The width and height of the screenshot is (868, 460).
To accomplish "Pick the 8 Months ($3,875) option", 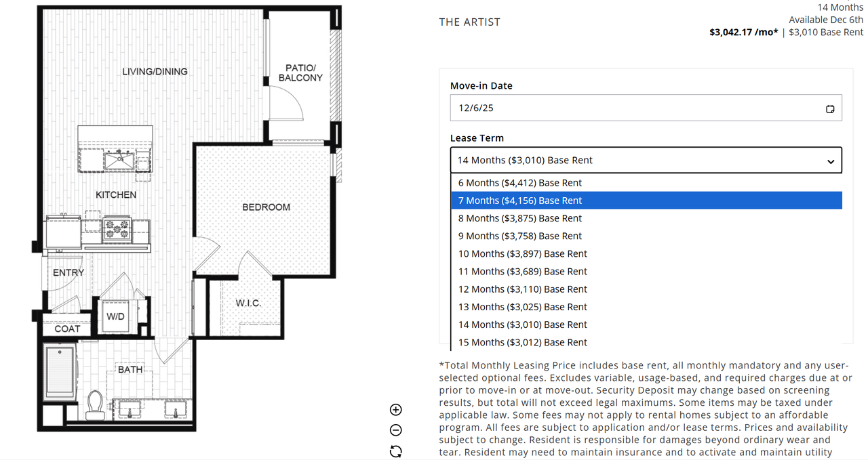I will 520,218.
